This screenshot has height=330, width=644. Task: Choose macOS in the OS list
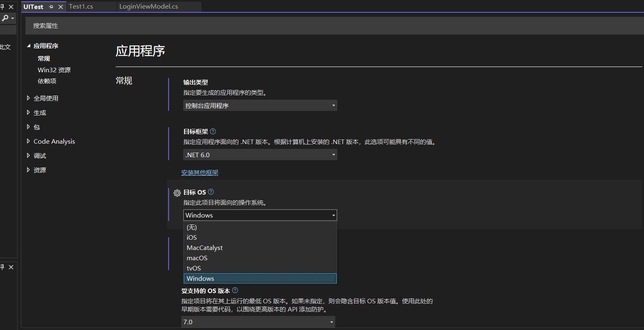[260, 258]
